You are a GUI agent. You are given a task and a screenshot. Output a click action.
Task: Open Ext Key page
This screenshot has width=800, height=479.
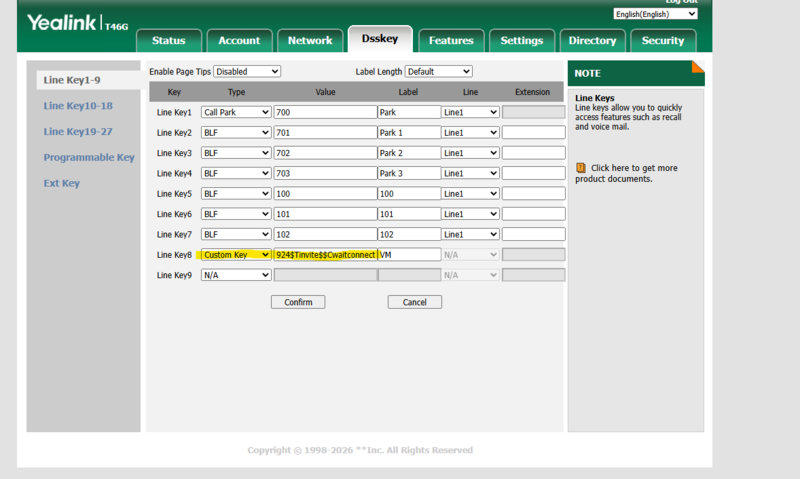[x=62, y=183]
